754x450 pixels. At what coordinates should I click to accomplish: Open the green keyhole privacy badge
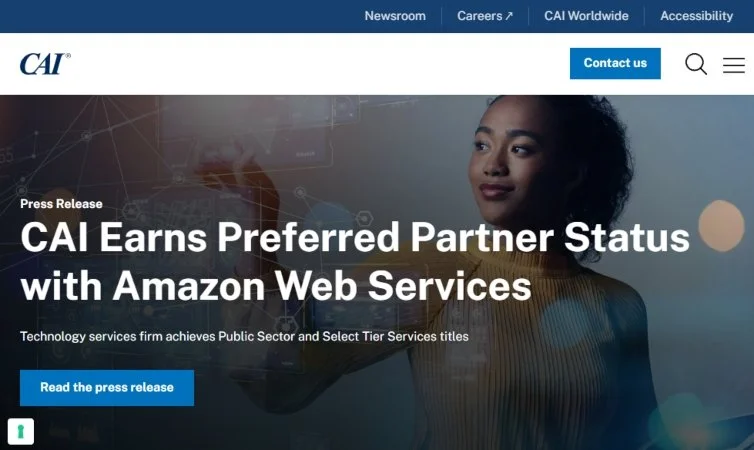[21, 431]
